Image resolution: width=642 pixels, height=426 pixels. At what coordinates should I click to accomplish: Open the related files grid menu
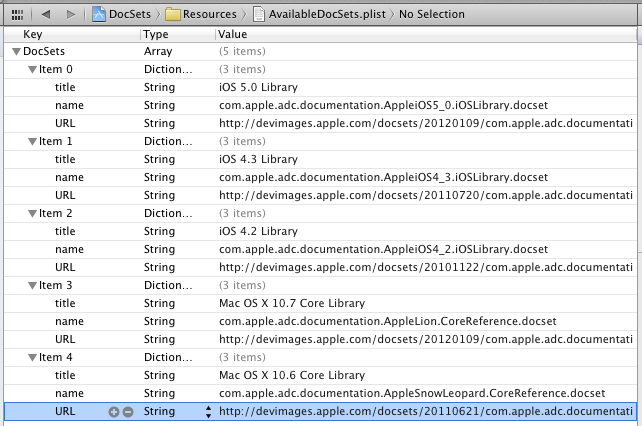pyautogui.click(x=14, y=14)
